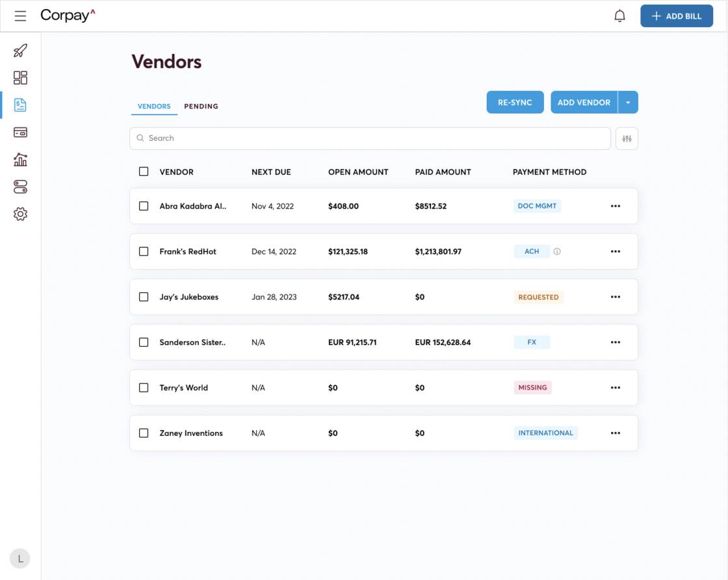Open the reports chart sidebar icon
Image resolution: width=728 pixels, height=580 pixels.
click(20, 160)
